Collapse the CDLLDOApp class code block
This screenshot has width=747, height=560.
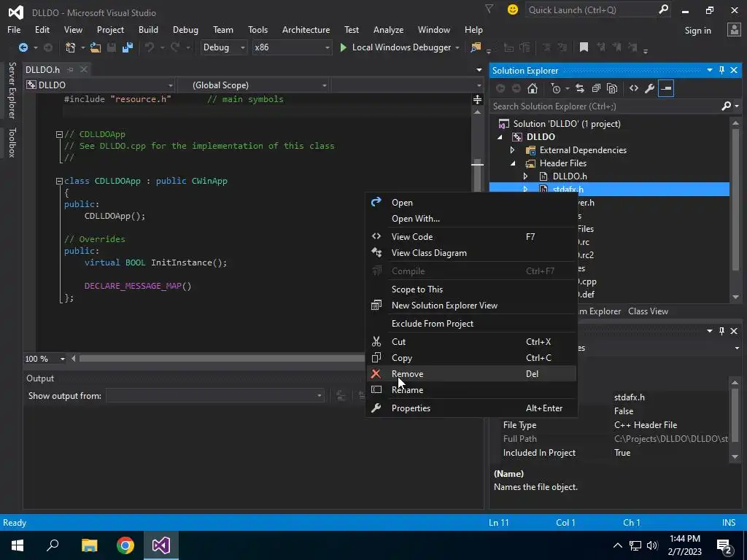59,181
